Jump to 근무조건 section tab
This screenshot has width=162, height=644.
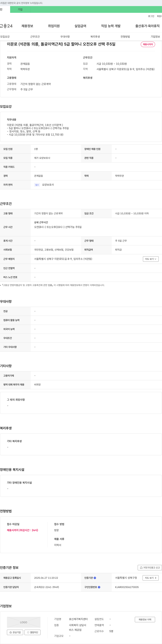click(35, 36)
